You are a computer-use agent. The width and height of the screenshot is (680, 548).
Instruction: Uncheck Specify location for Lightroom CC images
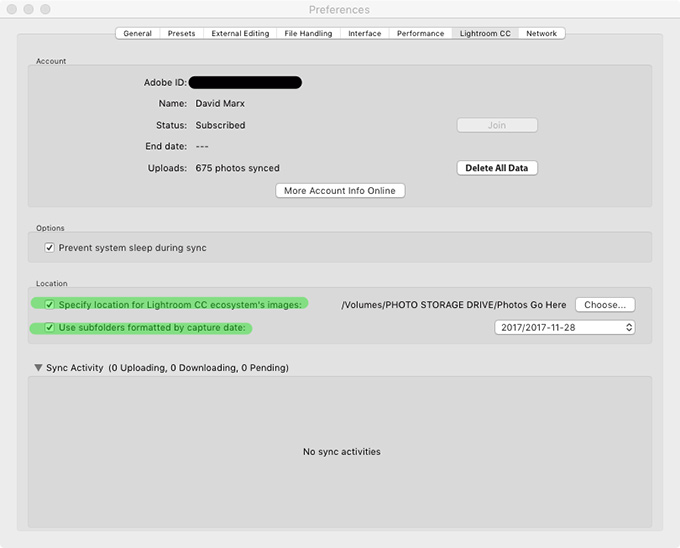pyautogui.click(x=49, y=305)
